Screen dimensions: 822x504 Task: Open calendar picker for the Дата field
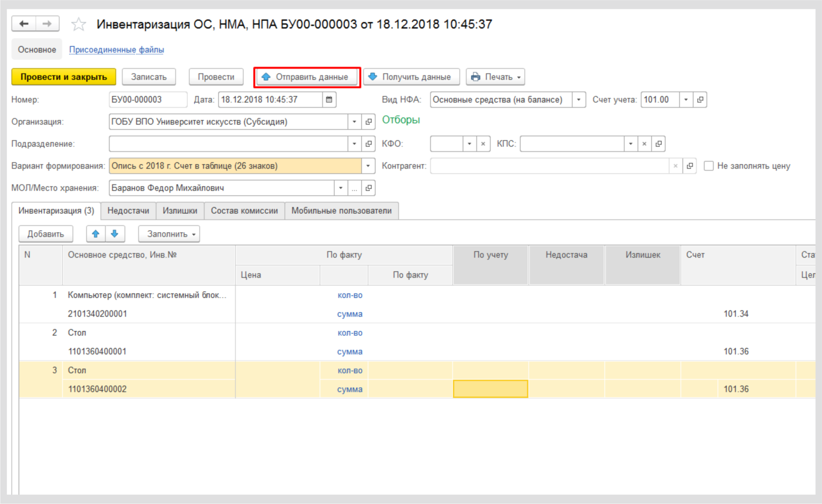[x=329, y=100]
